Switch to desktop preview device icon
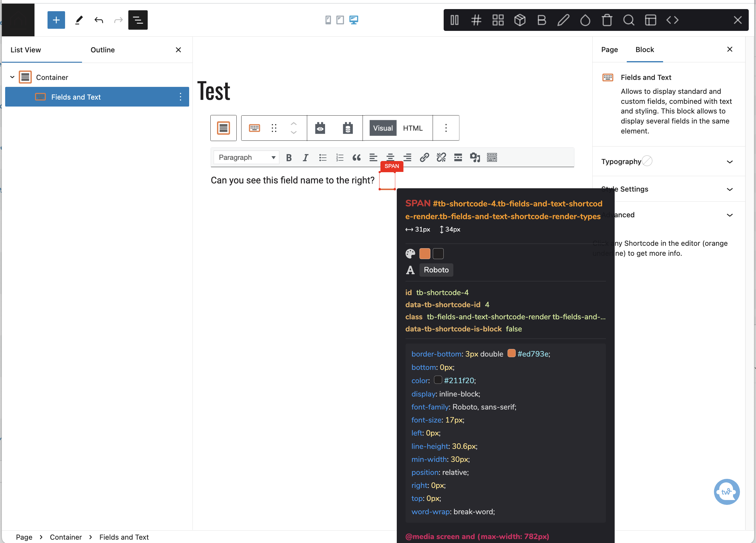 pos(354,20)
